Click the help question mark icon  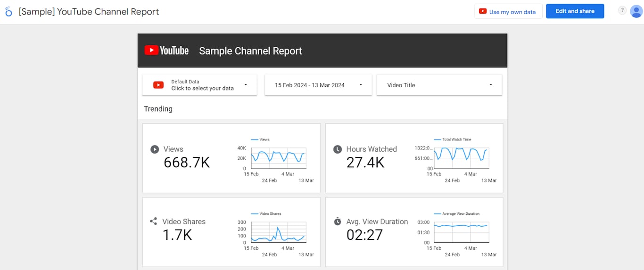tap(622, 10)
